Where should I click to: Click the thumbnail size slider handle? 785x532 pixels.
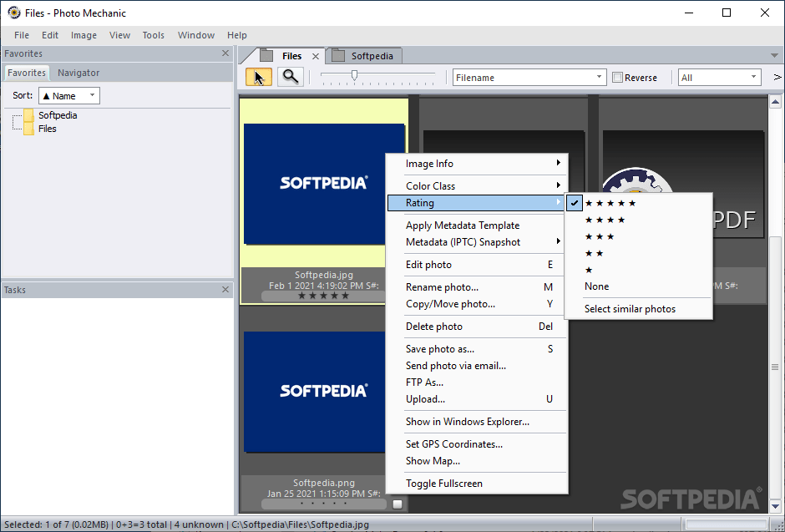[x=354, y=75]
